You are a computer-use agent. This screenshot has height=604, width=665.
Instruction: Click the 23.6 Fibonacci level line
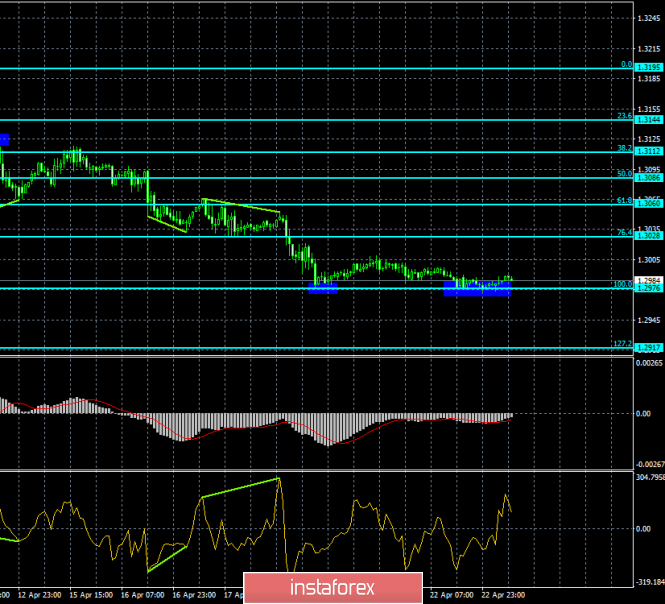(300, 120)
